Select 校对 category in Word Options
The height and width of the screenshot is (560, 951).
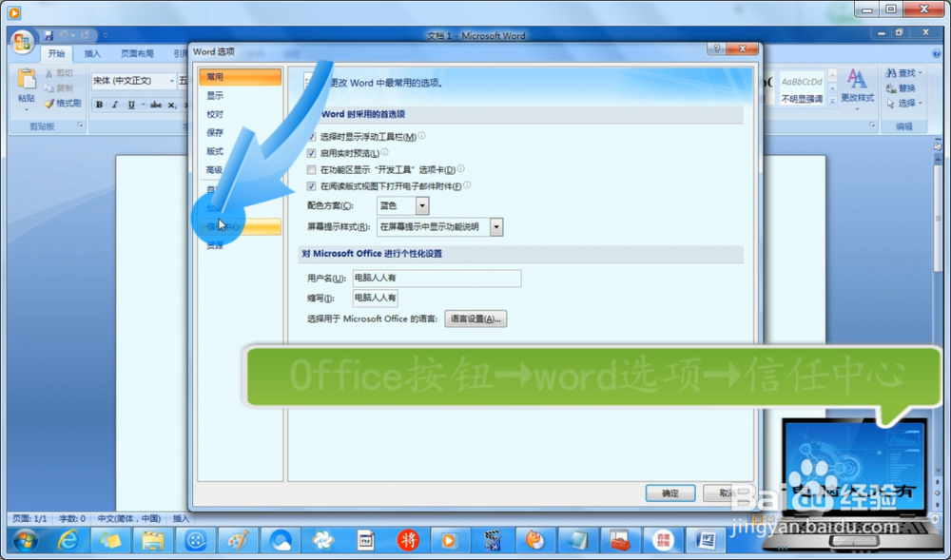(241, 114)
